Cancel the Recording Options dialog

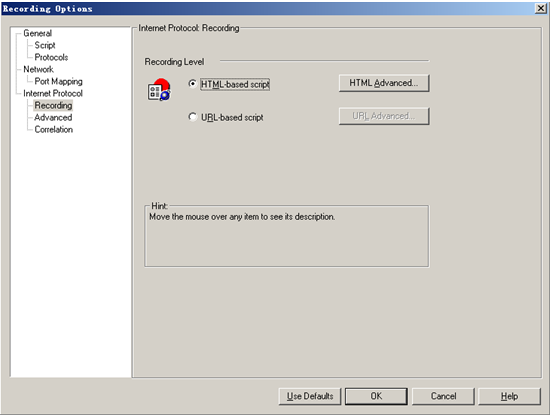[x=443, y=396]
